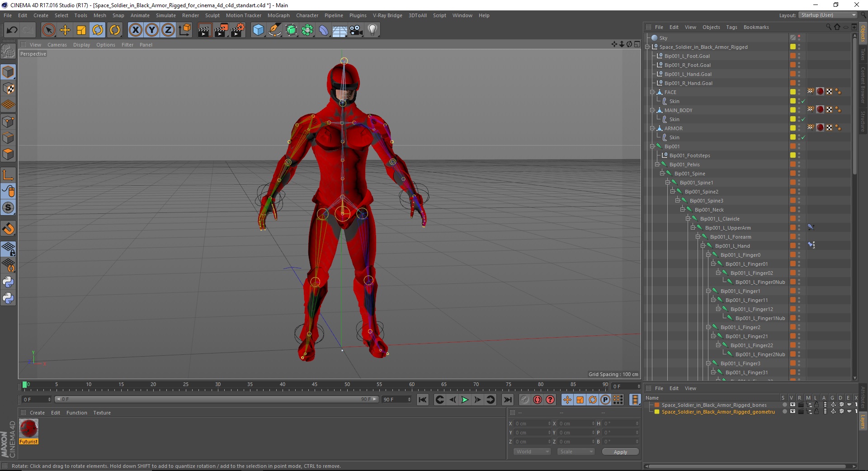Add a Cube primitive object
Viewport: 868px width, 471px height.
258,30
